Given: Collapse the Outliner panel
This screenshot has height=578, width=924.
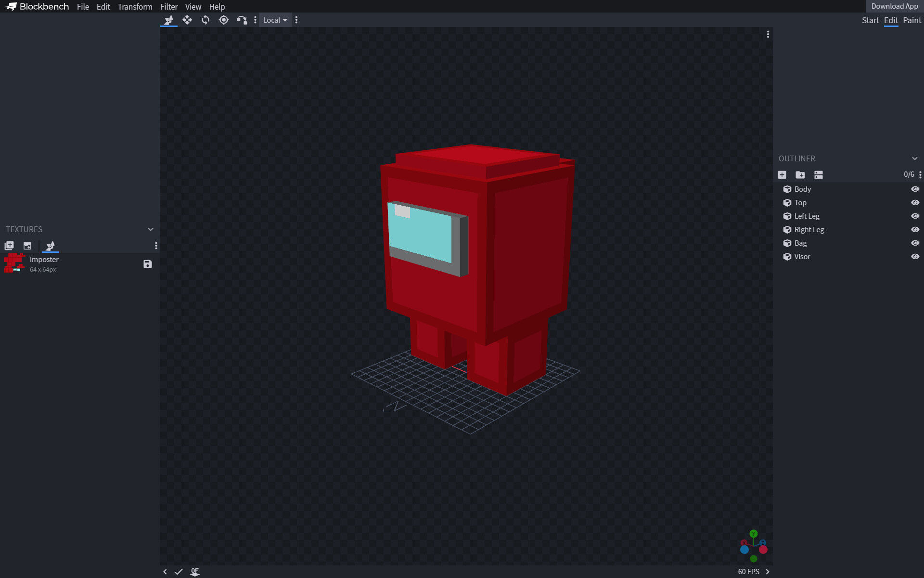Looking at the screenshot, I should (914, 158).
